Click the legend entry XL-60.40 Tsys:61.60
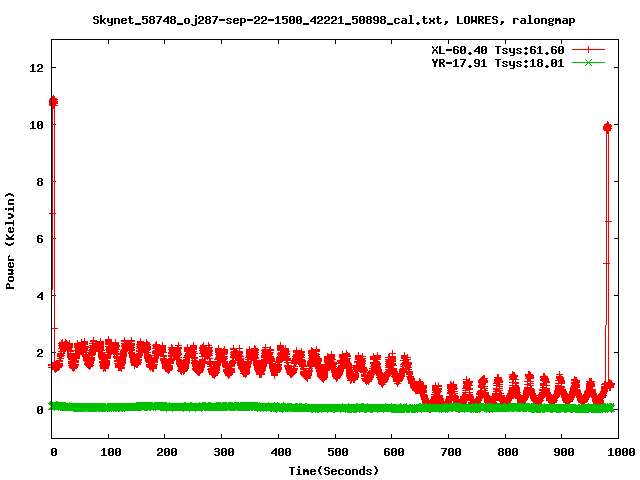This screenshot has height=480, width=640. click(x=498, y=50)
